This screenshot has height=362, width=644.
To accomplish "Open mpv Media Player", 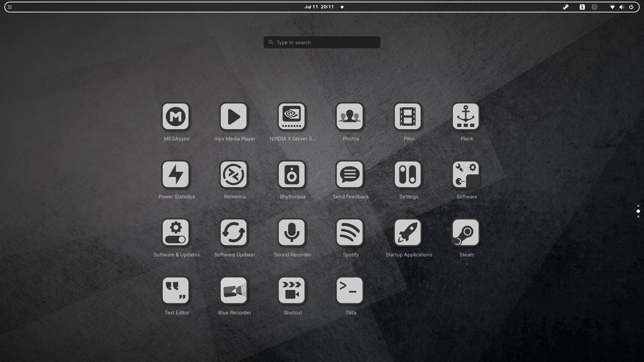I will point(234,116).
